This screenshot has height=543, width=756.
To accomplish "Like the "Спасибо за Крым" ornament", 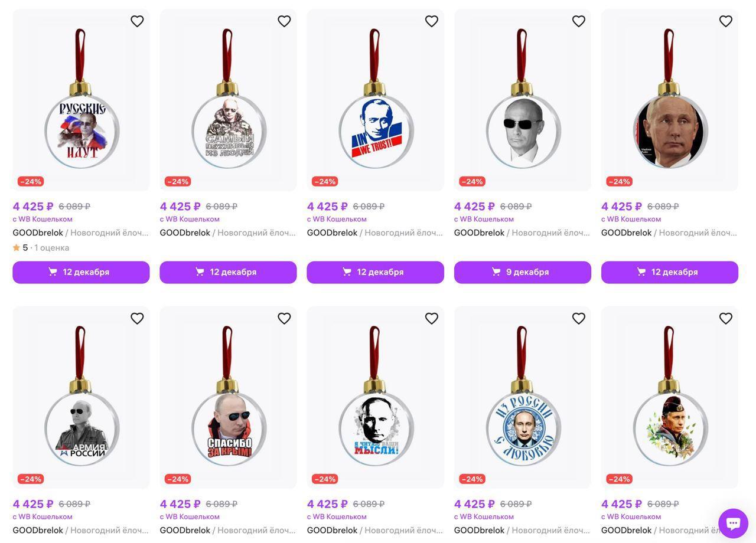I will tap(284, 319).
